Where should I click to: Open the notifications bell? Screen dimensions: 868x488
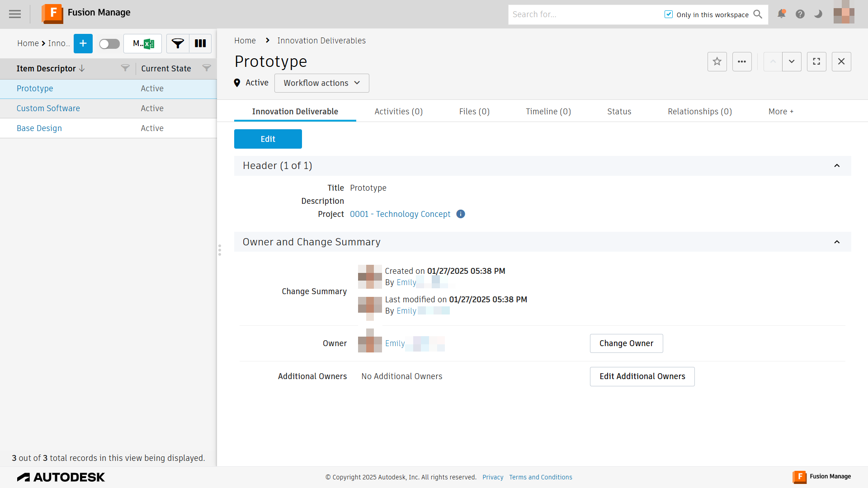[781, 14]
